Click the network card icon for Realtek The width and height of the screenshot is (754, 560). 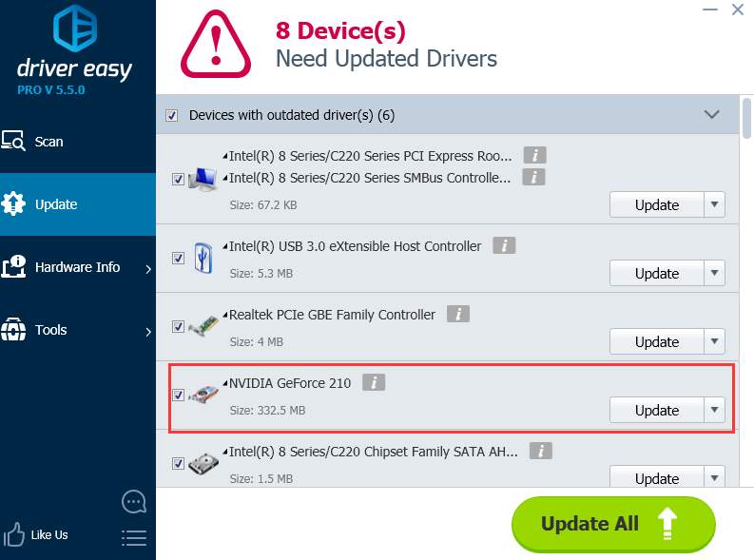pos(203,326)
